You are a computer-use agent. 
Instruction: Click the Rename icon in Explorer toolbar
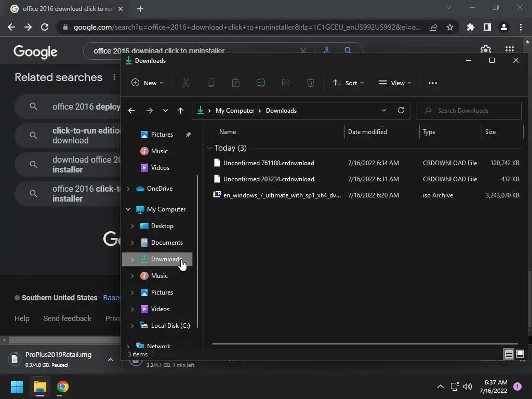(261, 83)
